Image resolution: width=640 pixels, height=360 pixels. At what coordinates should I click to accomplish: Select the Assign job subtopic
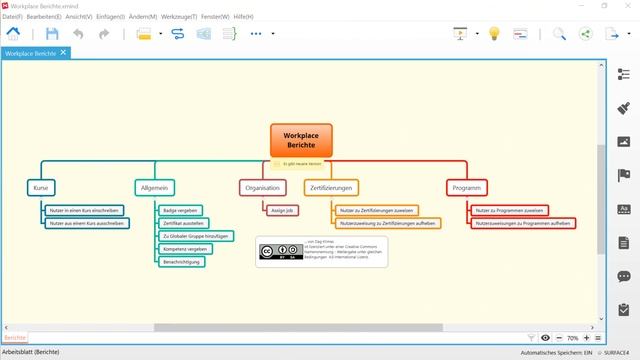(x=282, y=211)
